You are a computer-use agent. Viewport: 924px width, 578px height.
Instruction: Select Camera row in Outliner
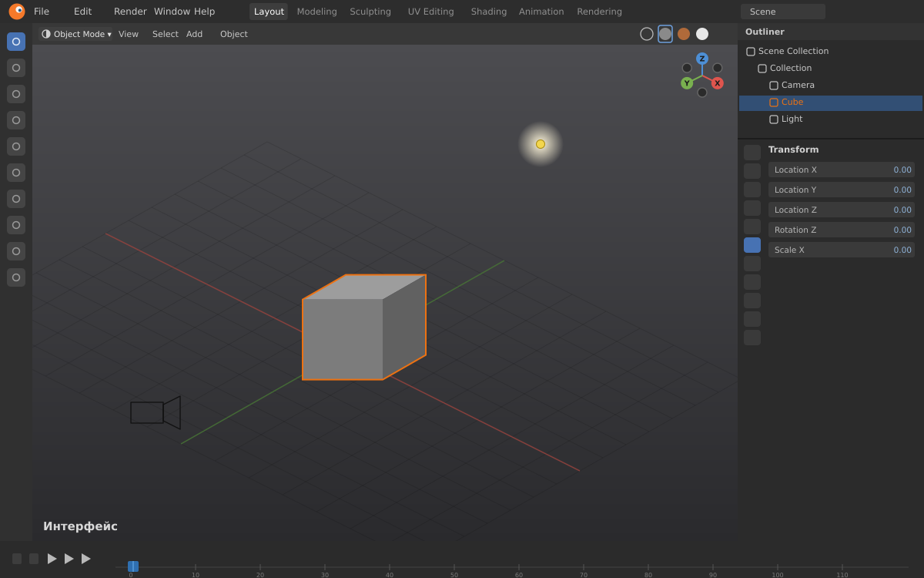pos(831,86)
